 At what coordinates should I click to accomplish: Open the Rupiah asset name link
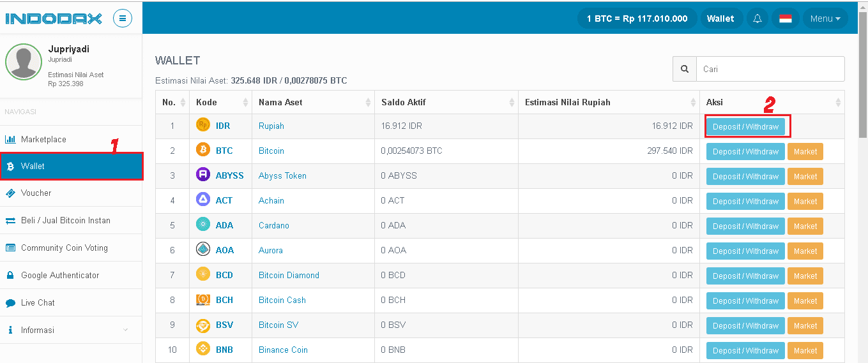[x=271, y=126]
